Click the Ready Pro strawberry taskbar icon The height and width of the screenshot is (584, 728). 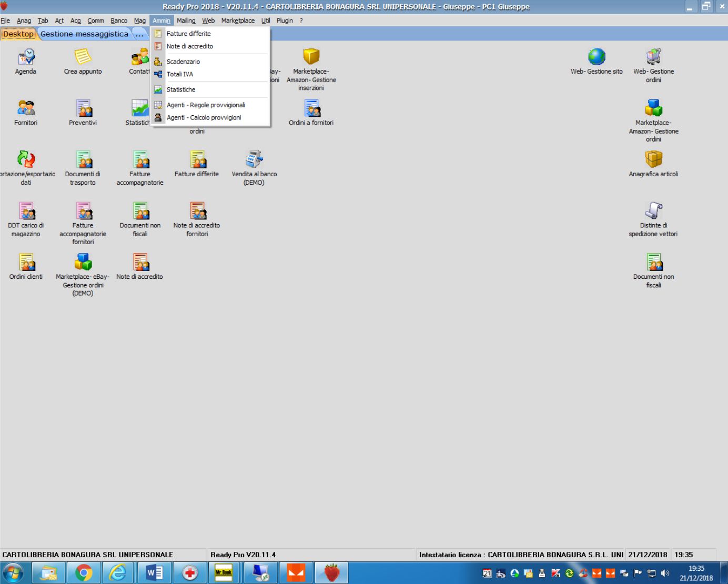coord(331,573)
